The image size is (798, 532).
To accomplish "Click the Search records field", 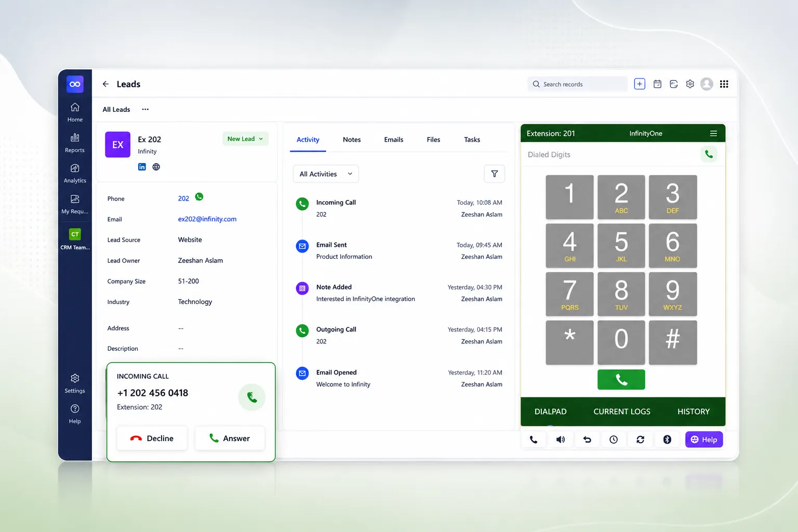I will tap(578, 84).
